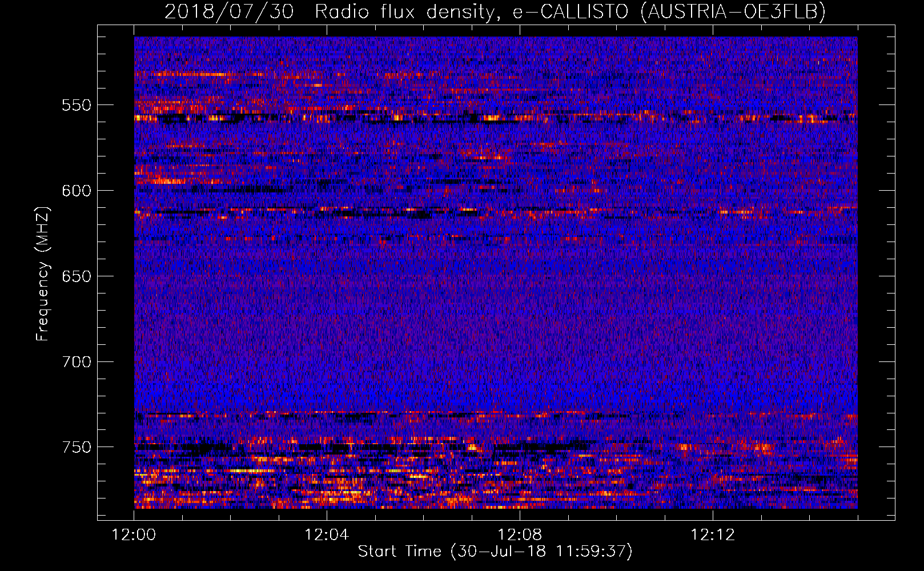
Task: Click the 550 frequency tick label
Action: point(77,105)
